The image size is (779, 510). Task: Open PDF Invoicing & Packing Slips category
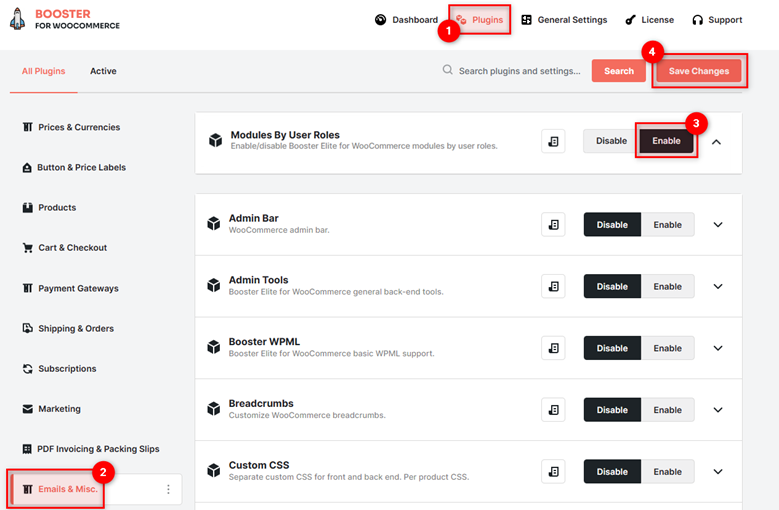click(x=91, y=449)
